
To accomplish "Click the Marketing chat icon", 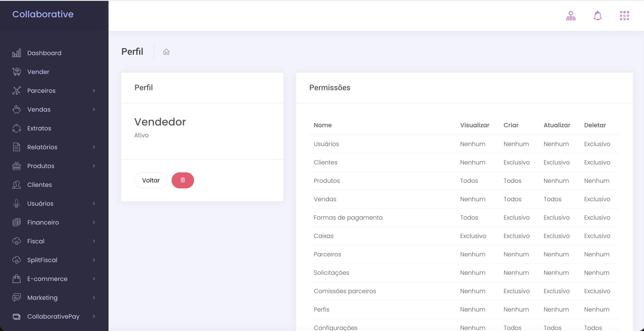I will [x=16, y=297].
